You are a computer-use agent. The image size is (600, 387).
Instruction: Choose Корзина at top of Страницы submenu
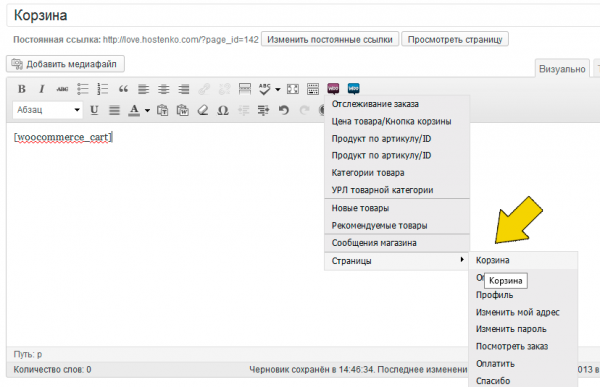coord(523,260)
